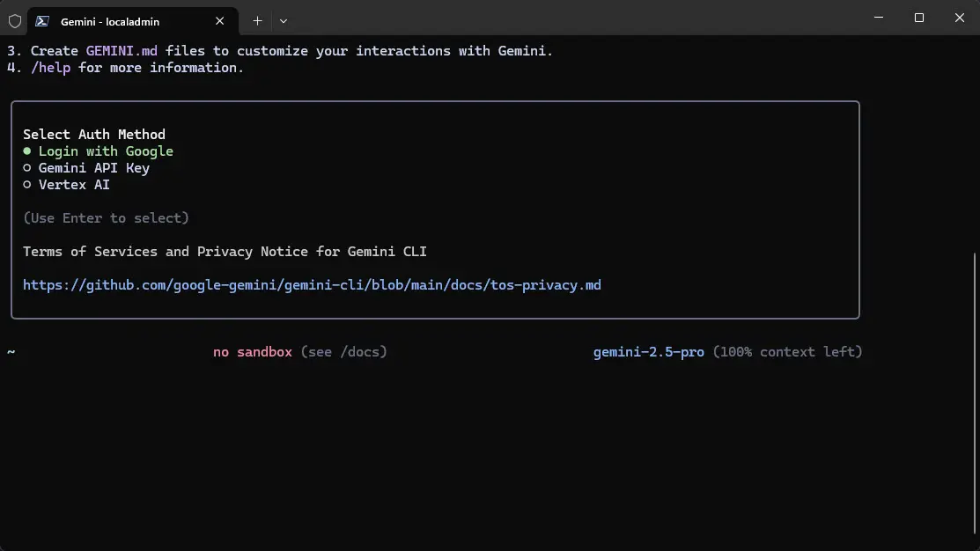Choose the Gemini API Key auth method

pyautogui.click(x=93, y=168)
